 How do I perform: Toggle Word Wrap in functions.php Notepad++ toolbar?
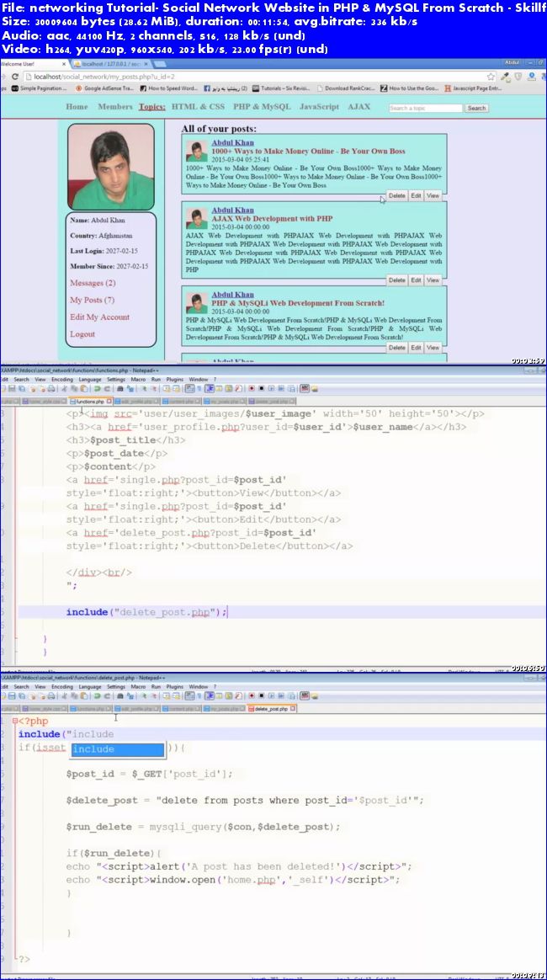(x=189, y=388)
